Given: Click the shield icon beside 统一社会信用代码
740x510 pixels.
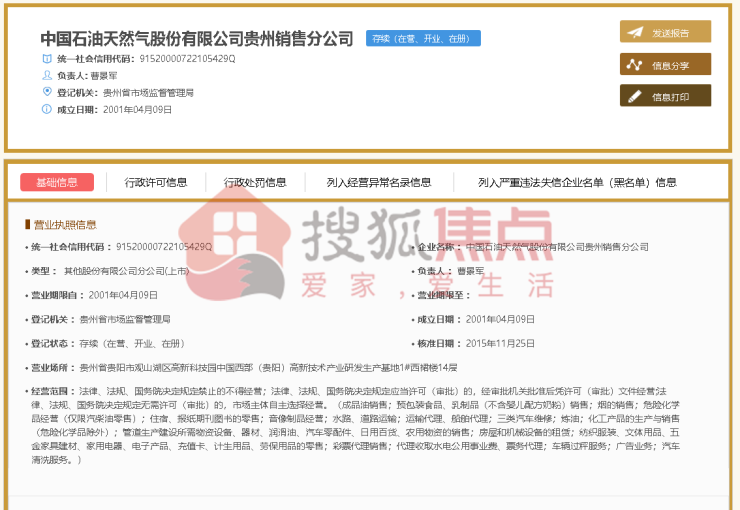Looking at the screenshot, I should (47, 59).
